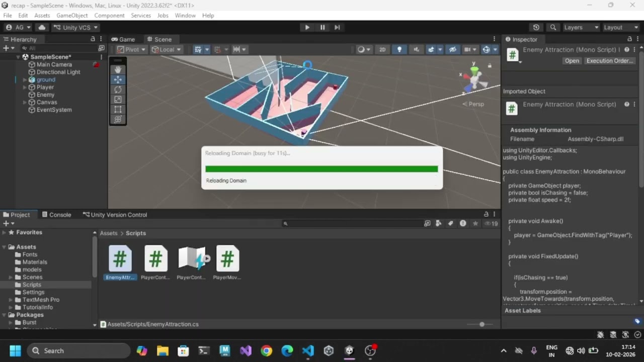Click the Play button
Viewport: 644px width, 362px height.
307,28
